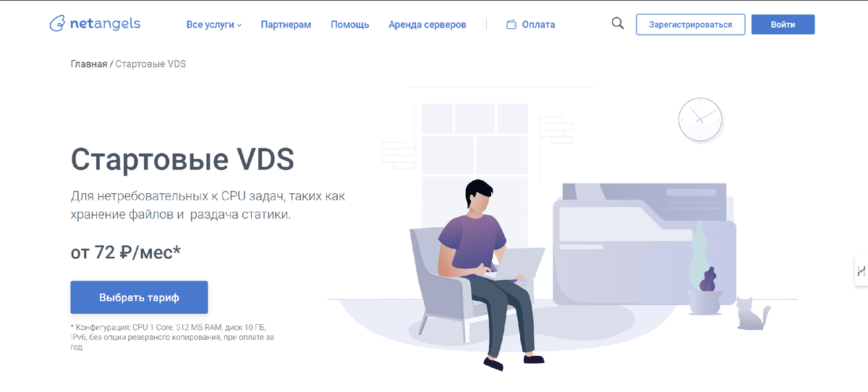Open Аренда серверов page

click(427, 25)
